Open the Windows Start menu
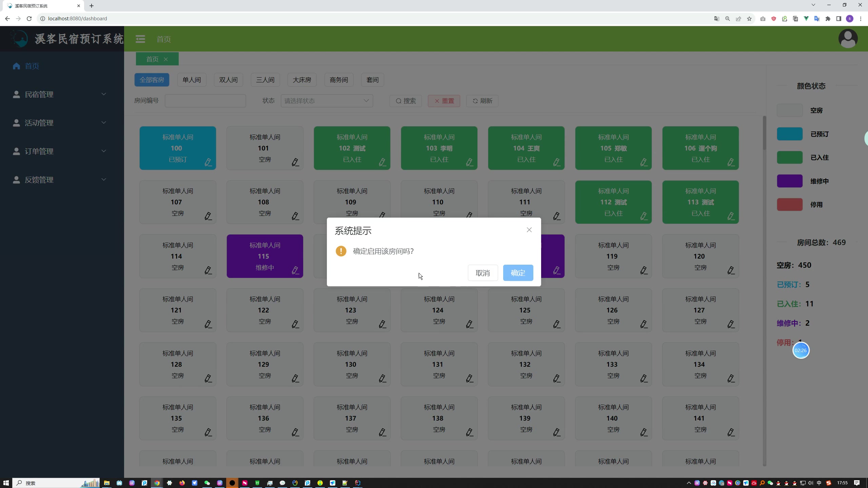Viewport: 868px width, 488px height. click(x=6, y=483)
